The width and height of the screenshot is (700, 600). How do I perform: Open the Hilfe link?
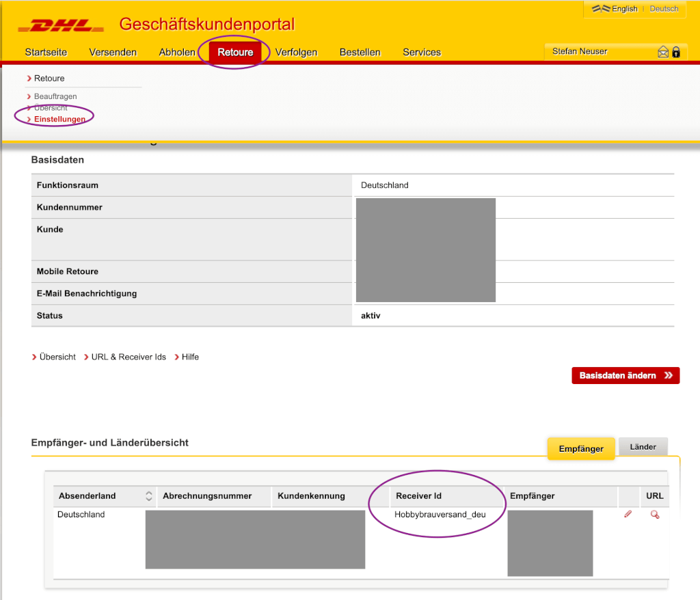[x=190, y=357]
